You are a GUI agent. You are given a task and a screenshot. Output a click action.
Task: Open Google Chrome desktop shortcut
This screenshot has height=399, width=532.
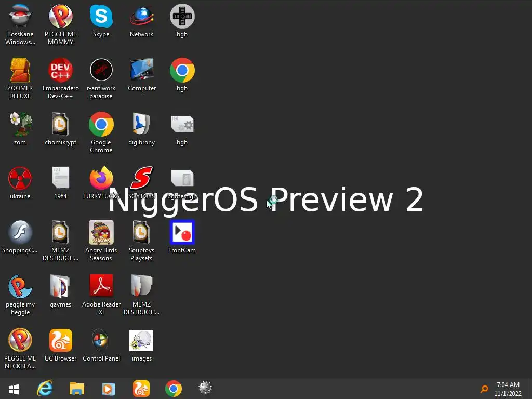[x=101, y=132]
